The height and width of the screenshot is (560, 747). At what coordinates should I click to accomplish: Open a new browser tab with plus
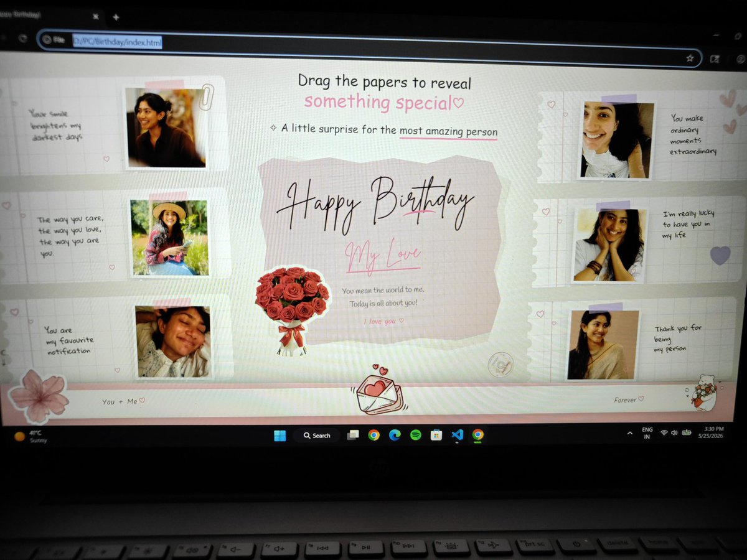coord(116,17)
